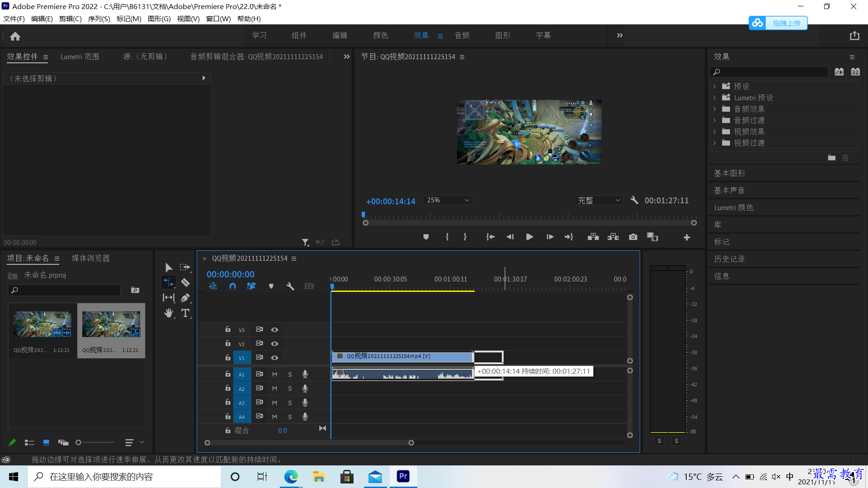Solo audio track A2
Viewport: 868px width, 488px height.
coord(290,389)
